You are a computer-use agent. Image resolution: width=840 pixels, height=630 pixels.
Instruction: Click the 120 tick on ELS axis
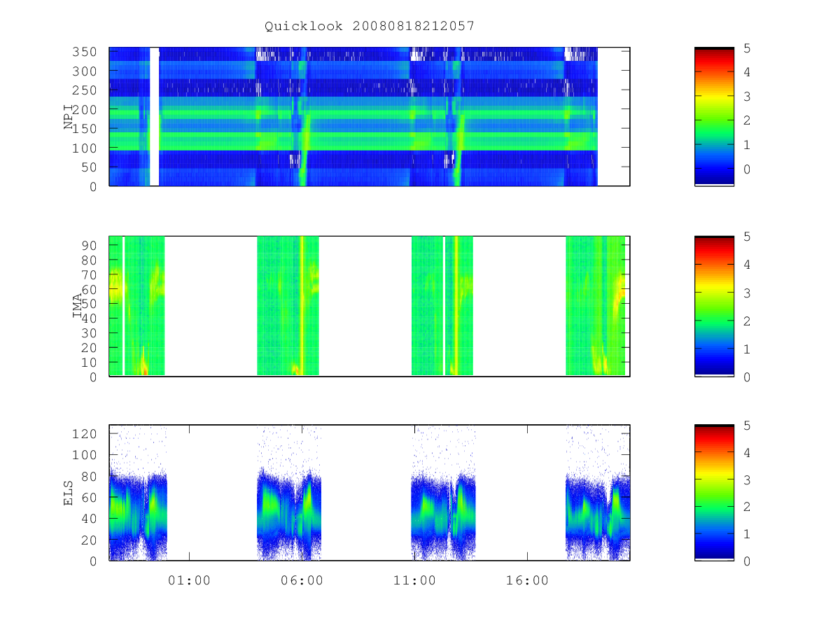coord(86,433)
